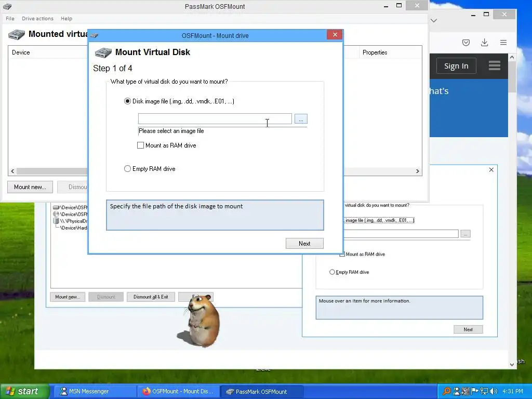Click the browser scrollbar up arrow

pos(512,57)
